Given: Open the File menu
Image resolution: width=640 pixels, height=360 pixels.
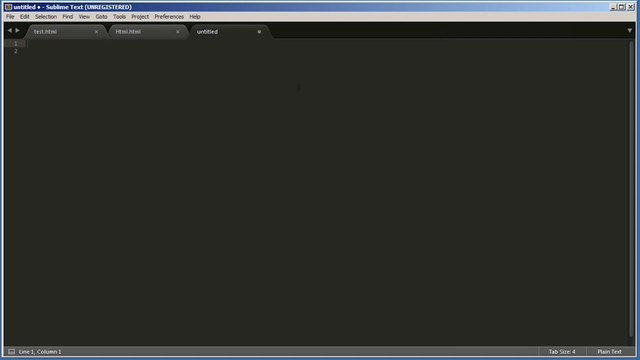Looking at the screenshot, I should 10,17.
